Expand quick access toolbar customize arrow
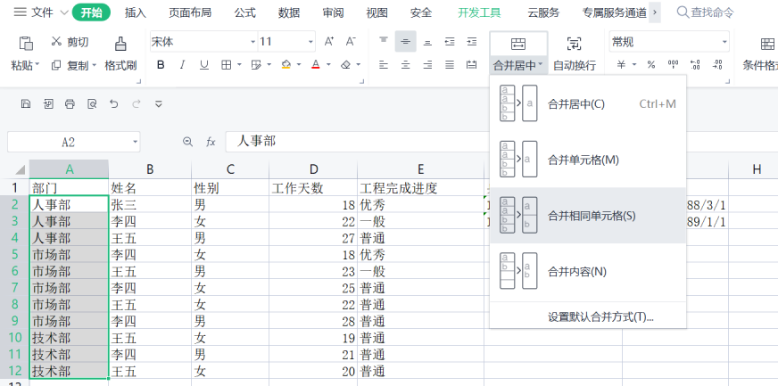778x386 pixels. point(159,104)
